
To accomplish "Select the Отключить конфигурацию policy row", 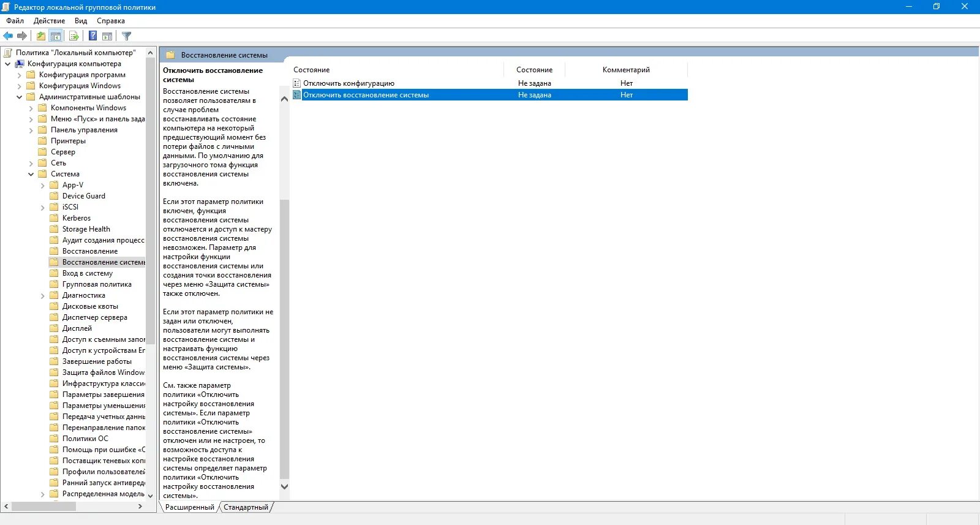I will (x=490, y=83).
